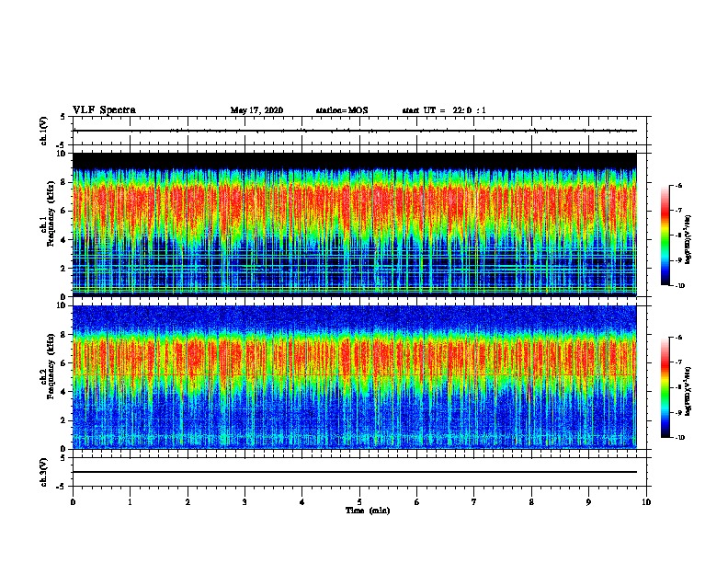Click time tick label "8" on bottom axis
Image resolution: width=728 pixels, height=563 pixels.
point(531,502)
